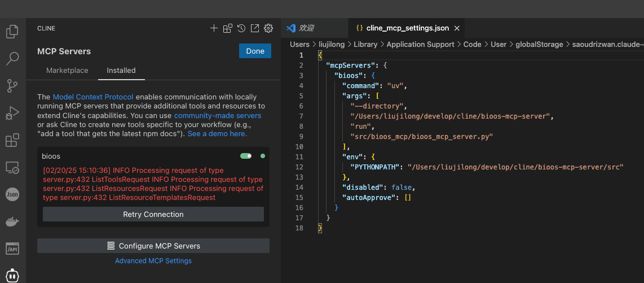This screenshot has height=283, width=644.
Task: Click the Code breadcrumb segment
Action: coord(473,45)
